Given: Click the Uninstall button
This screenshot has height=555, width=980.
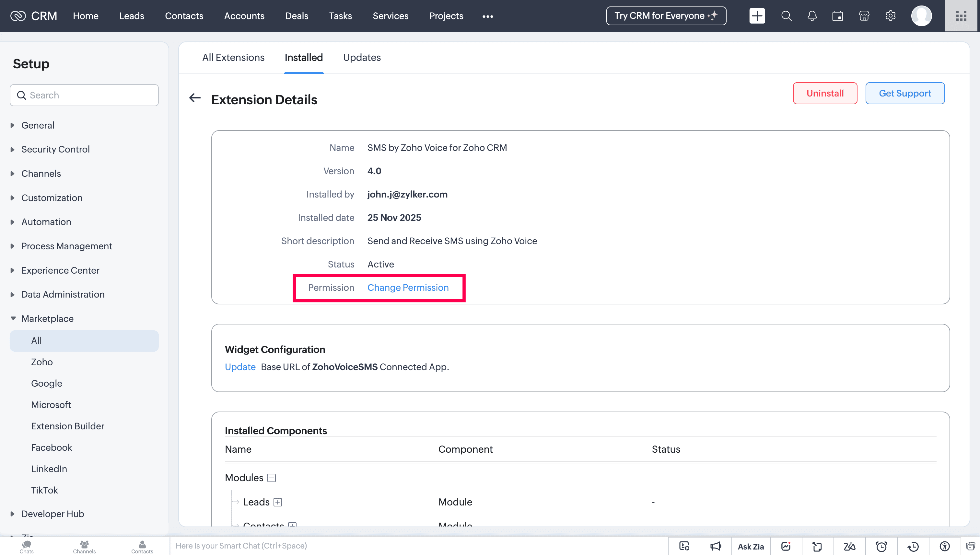Looking at the screenshot, I should pyautogui.click(x=825, y=93).
